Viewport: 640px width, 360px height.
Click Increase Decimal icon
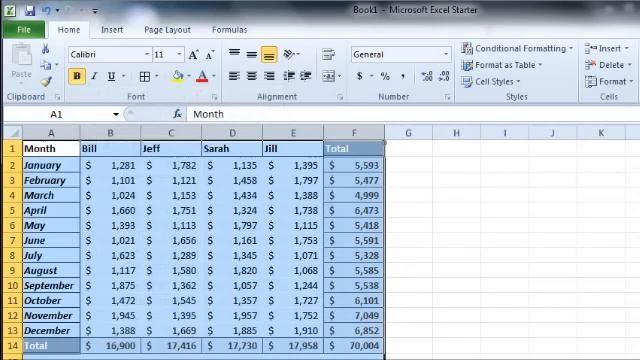[x=427, y=76]
